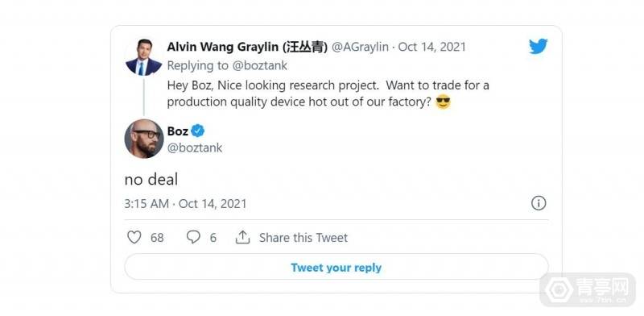The width and height of the screenshot is (644, 316).
Task: Open the Boz display name
Action: [177, 131]
